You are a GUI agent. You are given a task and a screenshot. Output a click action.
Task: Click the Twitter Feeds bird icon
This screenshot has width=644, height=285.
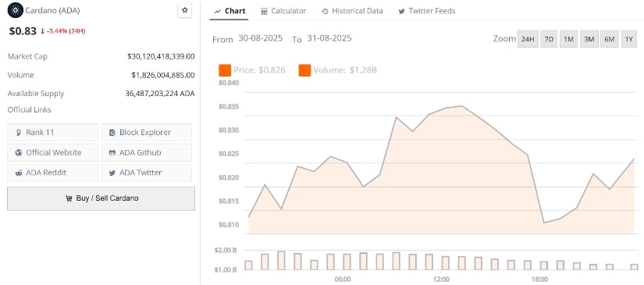pos(401,12)
